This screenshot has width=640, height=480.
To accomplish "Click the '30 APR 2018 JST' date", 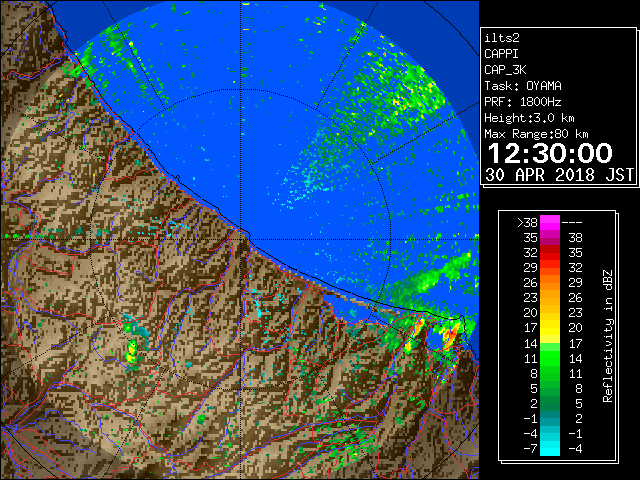I will tap(559, 175).
